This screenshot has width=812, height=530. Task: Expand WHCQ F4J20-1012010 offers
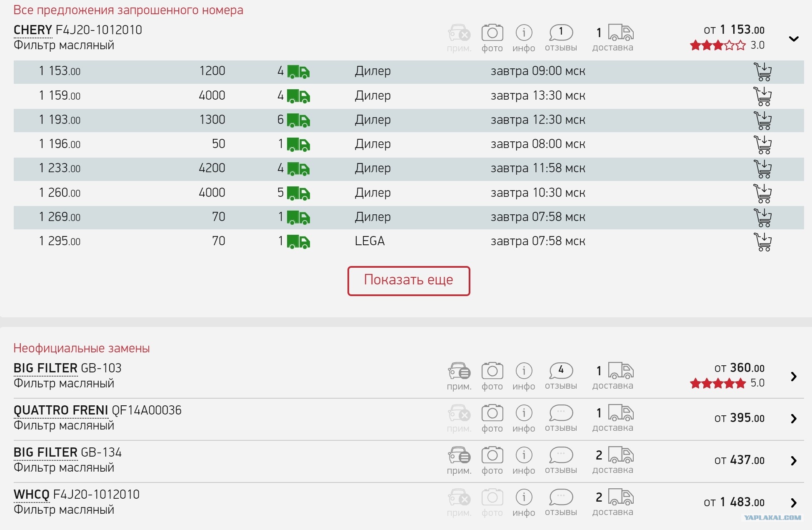794,503
